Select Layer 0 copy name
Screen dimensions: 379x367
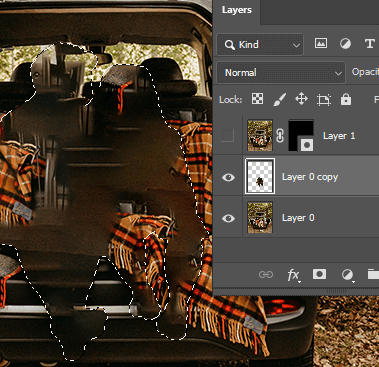[x=310, y=177]
